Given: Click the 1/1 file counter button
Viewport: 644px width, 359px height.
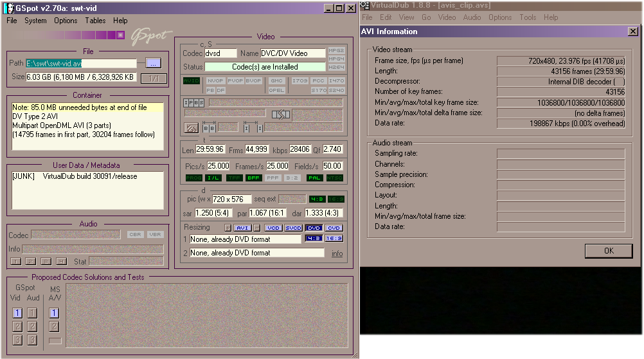Looking at the screenshot, I should pyautogui.click(x=154, y=78).
